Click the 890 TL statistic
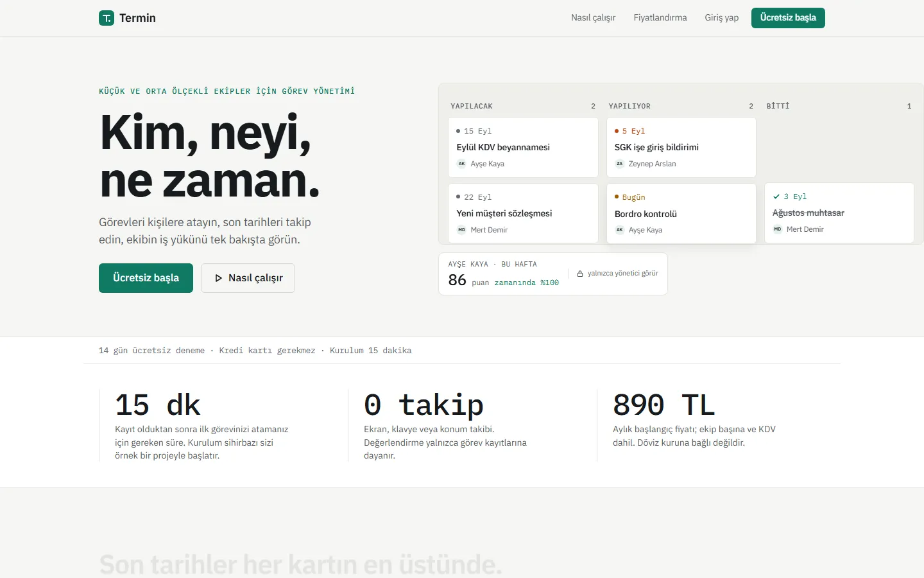924x578 pixels. 664,405
